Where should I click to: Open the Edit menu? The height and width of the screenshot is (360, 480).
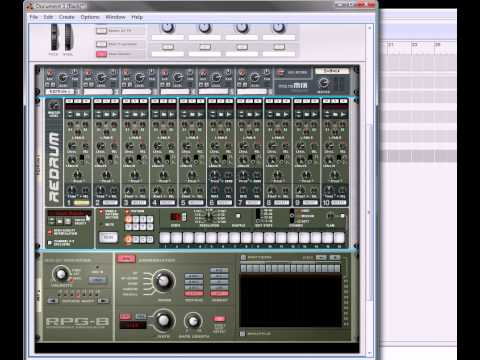48,17
